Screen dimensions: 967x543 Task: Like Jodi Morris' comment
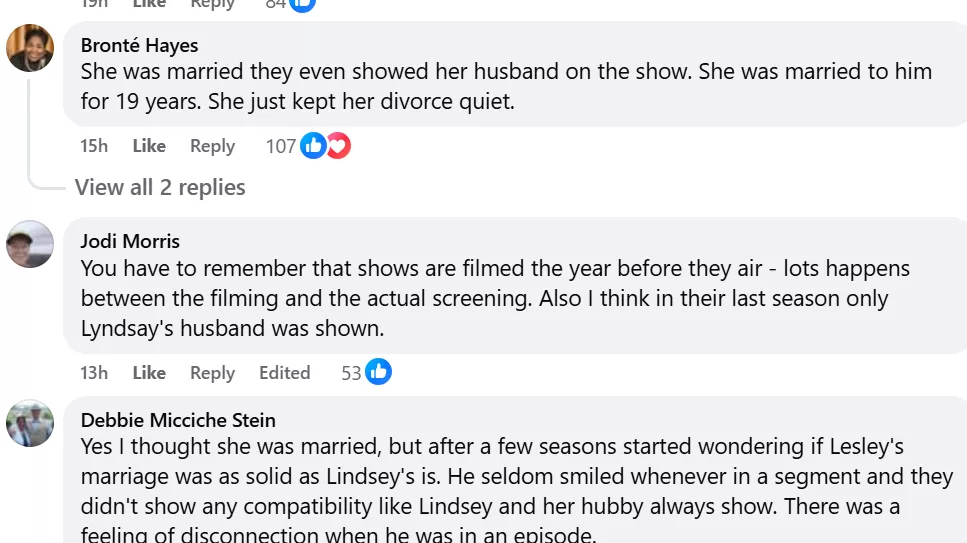[149, 373]
